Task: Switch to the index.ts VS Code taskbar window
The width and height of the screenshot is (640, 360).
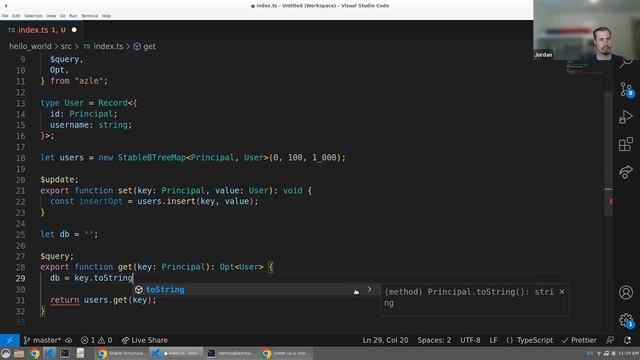Action: pos(176,353)
